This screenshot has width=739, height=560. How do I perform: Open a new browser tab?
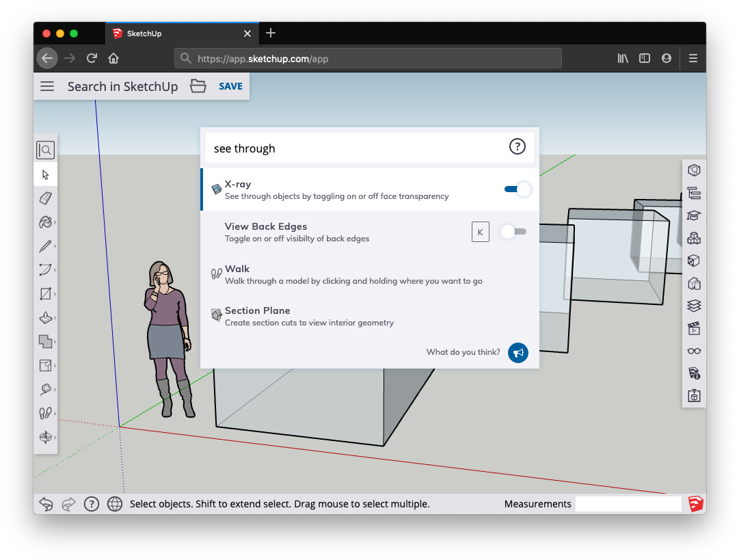click(x=271, y=33)
